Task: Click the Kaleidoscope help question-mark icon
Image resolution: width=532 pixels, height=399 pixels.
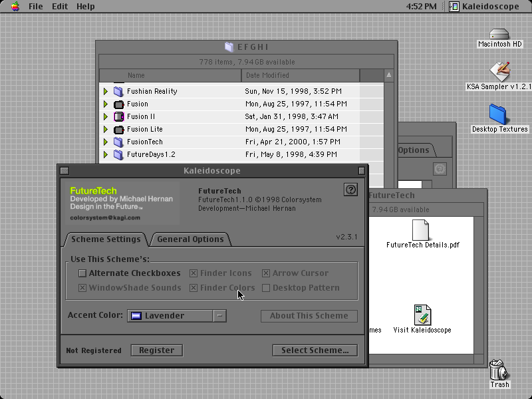Action: [x=351, y=190]
